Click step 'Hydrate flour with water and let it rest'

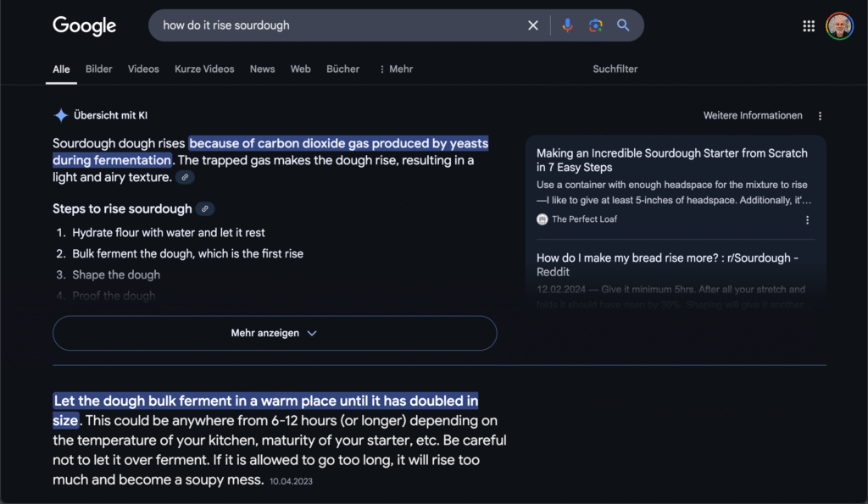click(169, 233)
